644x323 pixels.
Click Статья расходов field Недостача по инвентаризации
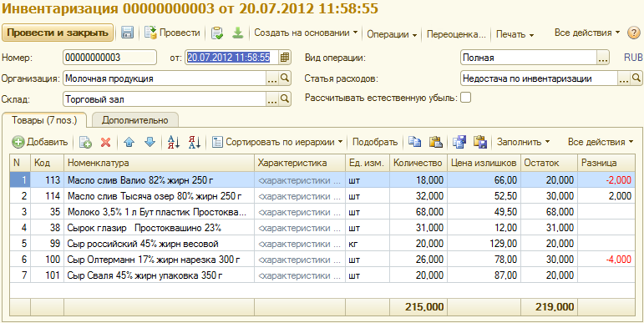click(x=540, y=78)
